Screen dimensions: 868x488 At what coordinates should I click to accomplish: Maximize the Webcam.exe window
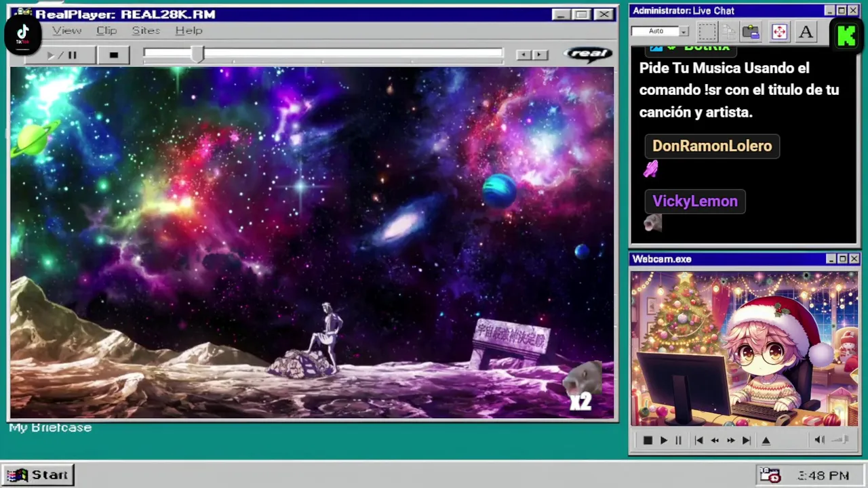pyautogui.click(x=842, y=259)
